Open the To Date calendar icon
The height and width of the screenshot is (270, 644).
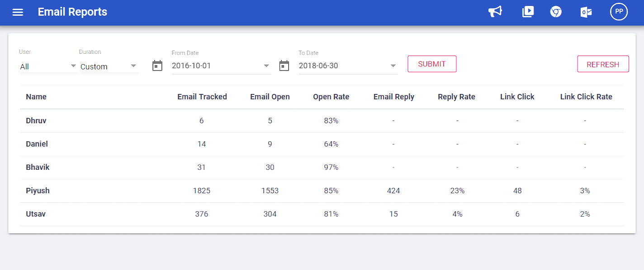point(284,65)
